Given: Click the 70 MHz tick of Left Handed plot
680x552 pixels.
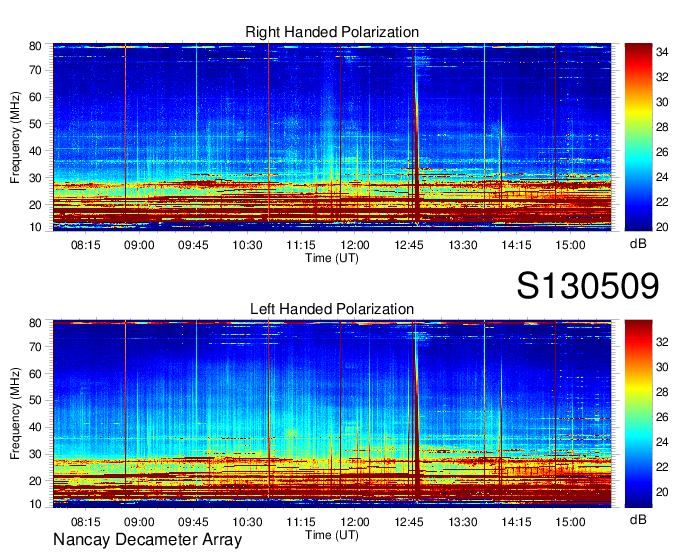Looking at the screenshot, I should click(35, 347).
